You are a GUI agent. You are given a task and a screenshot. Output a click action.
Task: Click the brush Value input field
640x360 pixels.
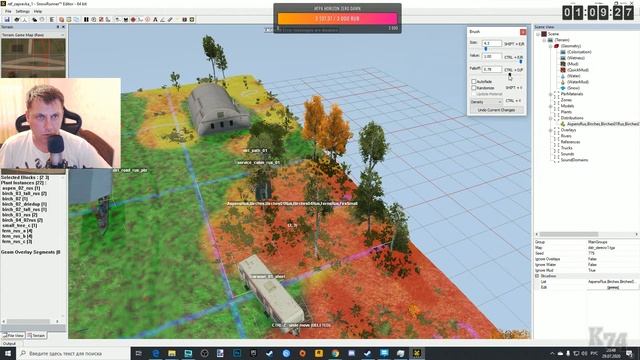click(x=492, y=56)
